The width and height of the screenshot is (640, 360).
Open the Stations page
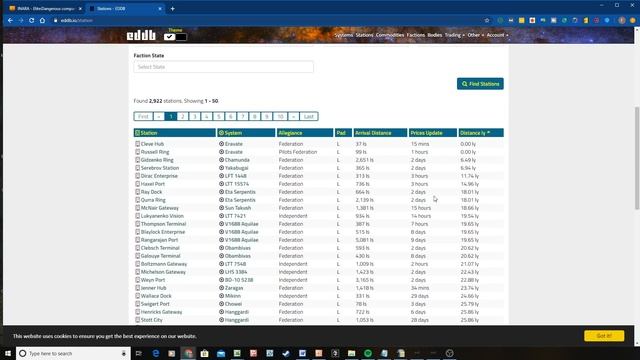click(x=364, y=35)
